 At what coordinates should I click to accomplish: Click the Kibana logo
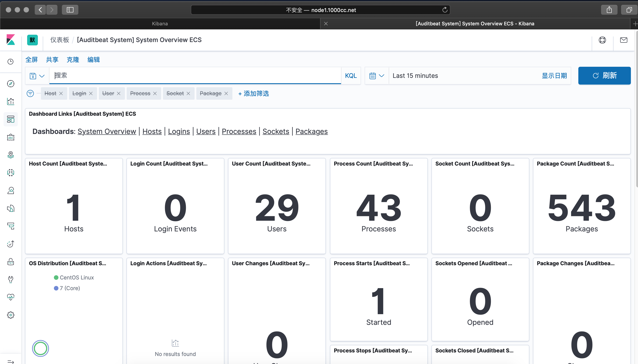pos(10,40)
